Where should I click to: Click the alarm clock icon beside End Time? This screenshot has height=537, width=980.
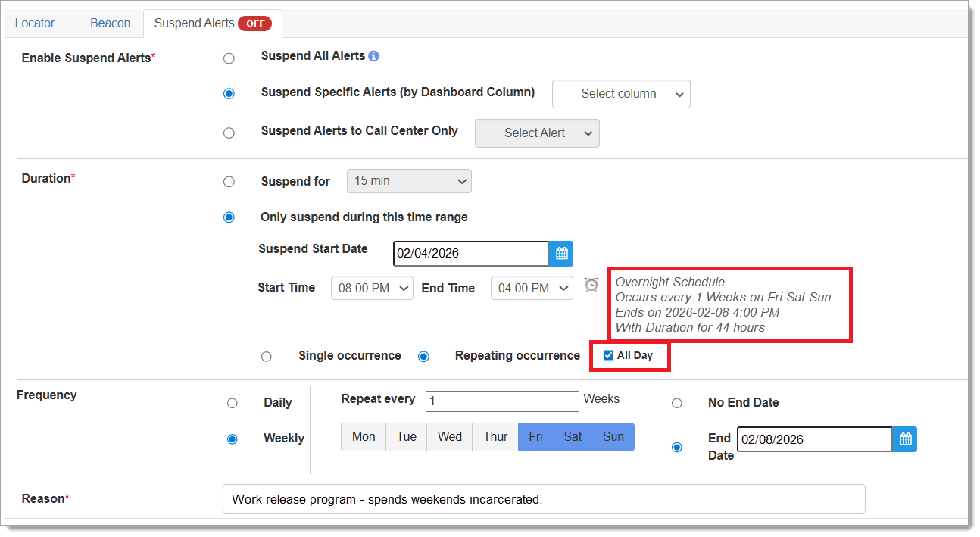[x=591, y=285]
